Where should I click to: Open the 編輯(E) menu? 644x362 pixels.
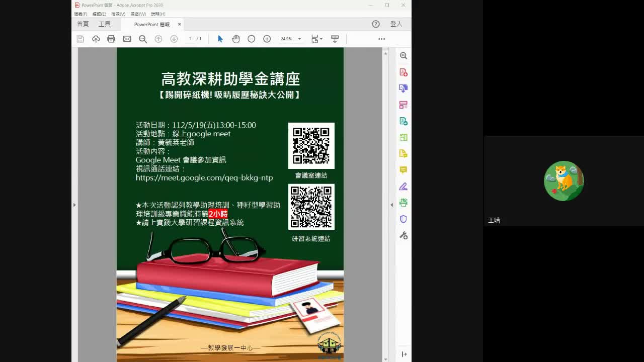pyautogui.click(x=99, y=14)
